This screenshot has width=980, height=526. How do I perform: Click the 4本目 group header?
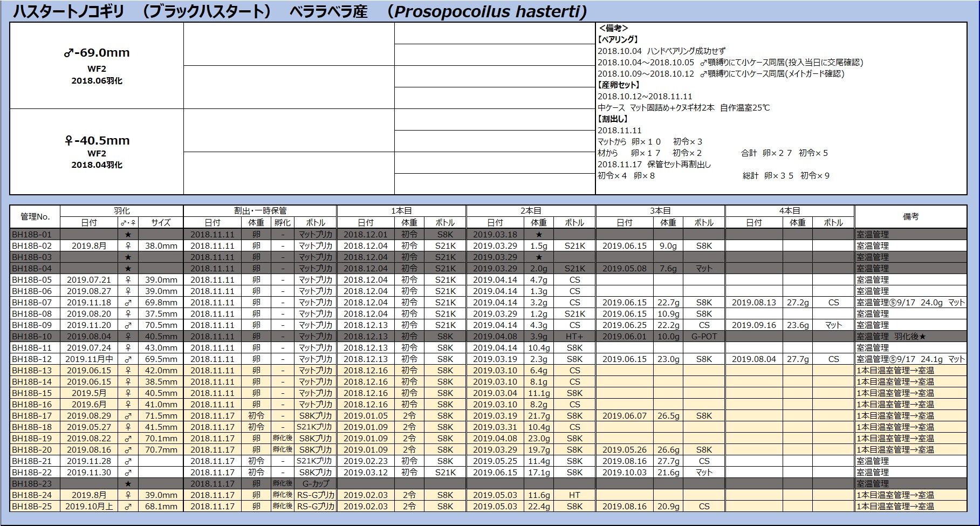click(790, 211)
